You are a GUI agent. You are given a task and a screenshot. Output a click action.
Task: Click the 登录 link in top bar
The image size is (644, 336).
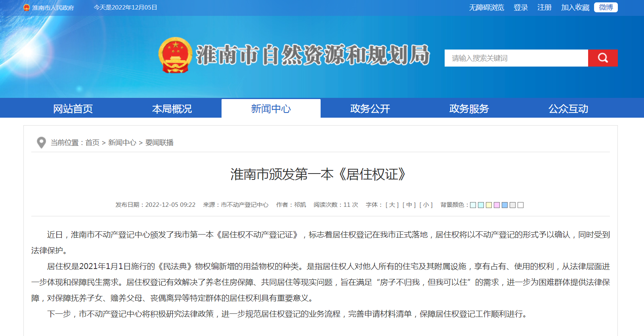520,8
